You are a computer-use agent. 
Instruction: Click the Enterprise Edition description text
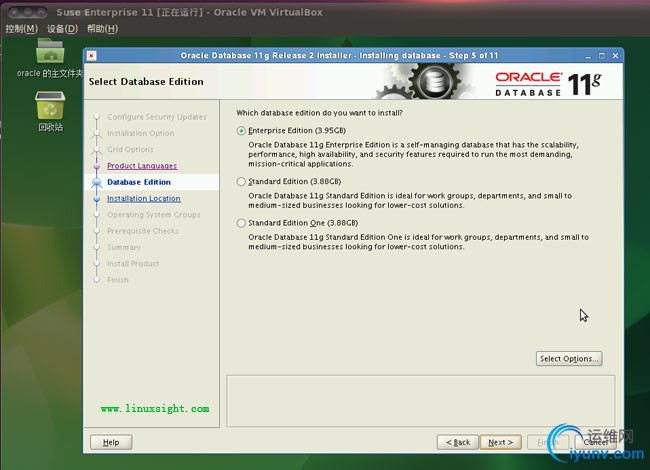pyautogui.click(x=413, y=154)
